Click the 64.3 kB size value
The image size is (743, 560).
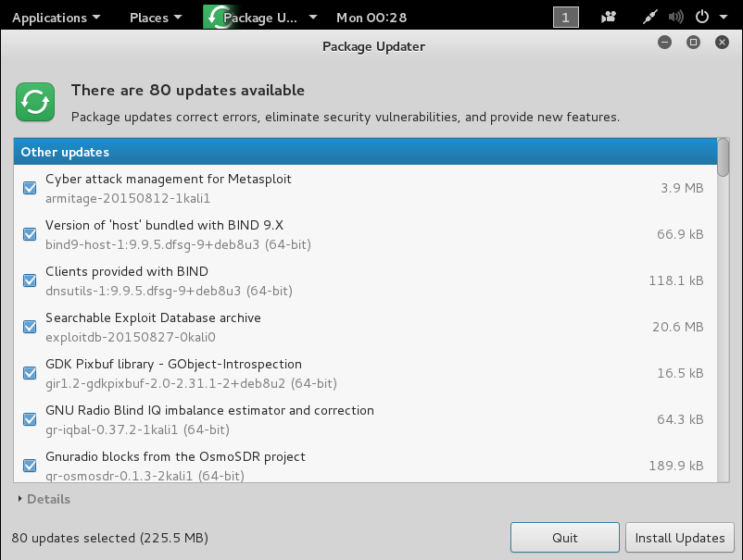point(680,419)
